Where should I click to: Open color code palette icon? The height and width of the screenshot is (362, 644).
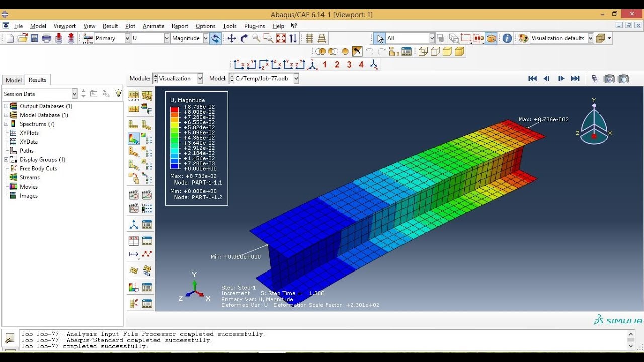(523, 38)
